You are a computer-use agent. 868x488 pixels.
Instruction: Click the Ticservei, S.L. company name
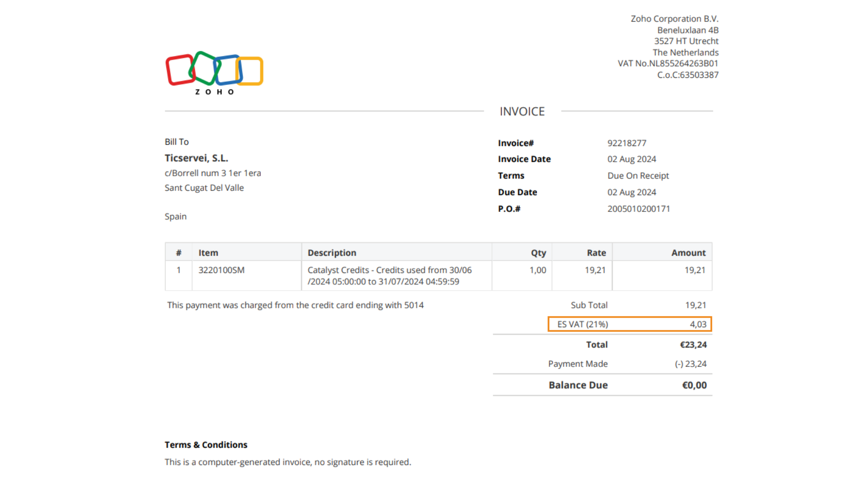pyautogui.click(x=196, y=158)
